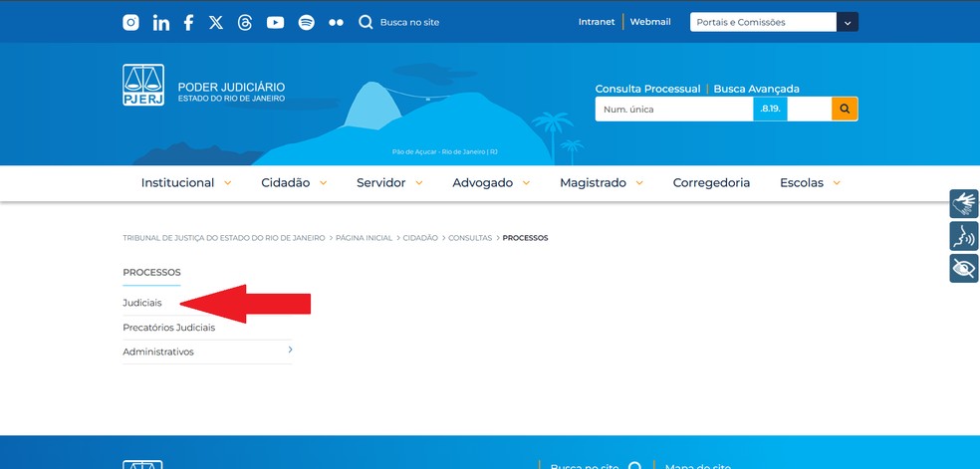Open the X (Twitter) social icon
Screen dimensions: 980x469
click(216, 23)
